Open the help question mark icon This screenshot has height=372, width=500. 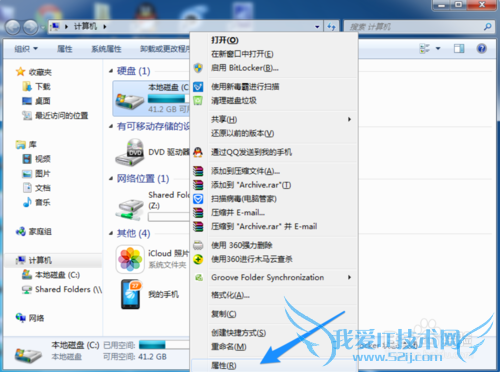[481, 49]
